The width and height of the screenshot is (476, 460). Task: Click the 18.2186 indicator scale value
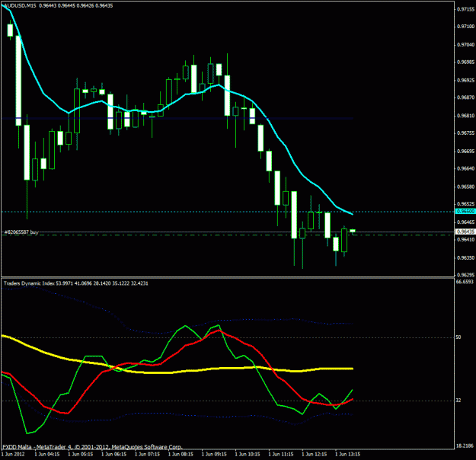pos(465,446)
